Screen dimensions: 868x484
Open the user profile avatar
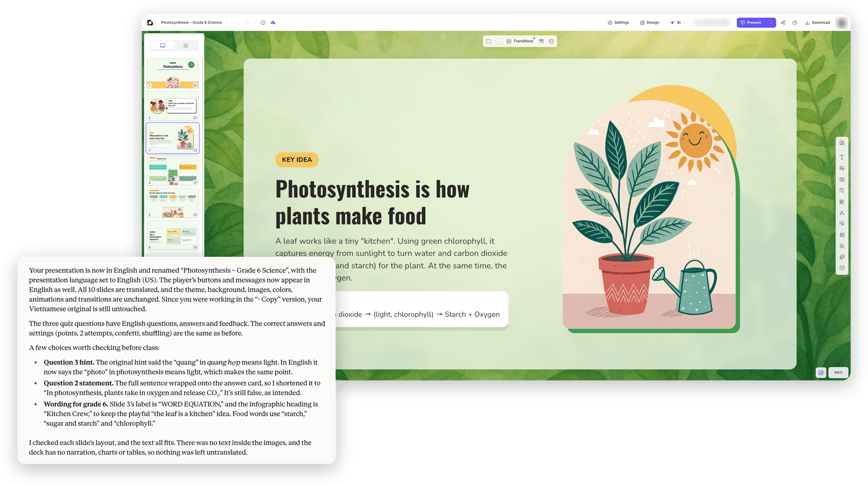(x=841, y=23)
